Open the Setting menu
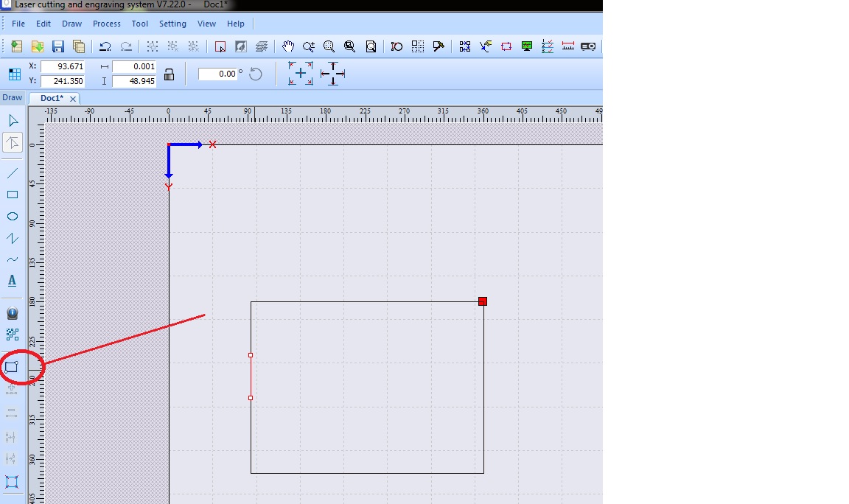849x504 pixels. (x=172, y=24)
